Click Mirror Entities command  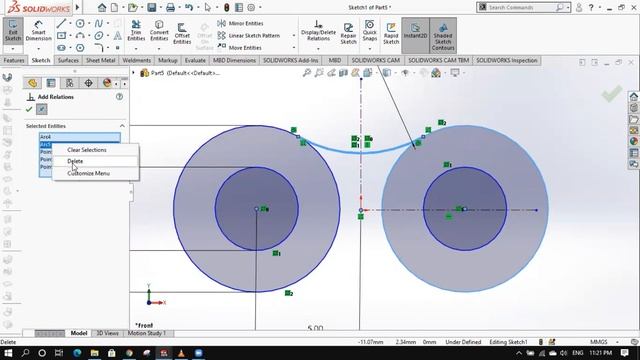[240, 23]
